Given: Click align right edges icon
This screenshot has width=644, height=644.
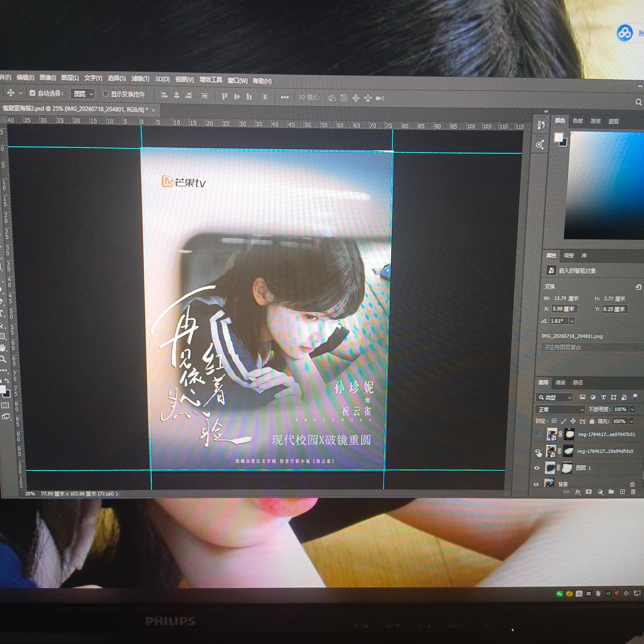Looking at the screenshot, I should pyautogui.click(x=189, y=96).
